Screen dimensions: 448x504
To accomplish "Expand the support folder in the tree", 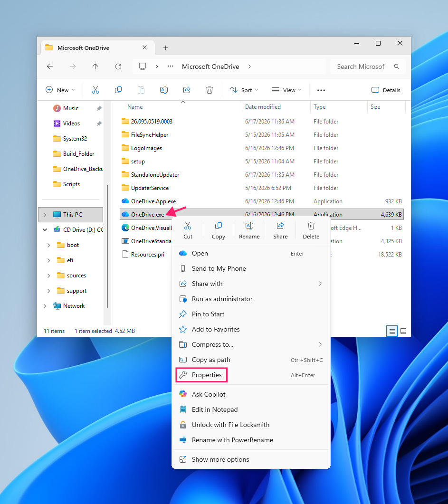I will click(x=48, y=291).
